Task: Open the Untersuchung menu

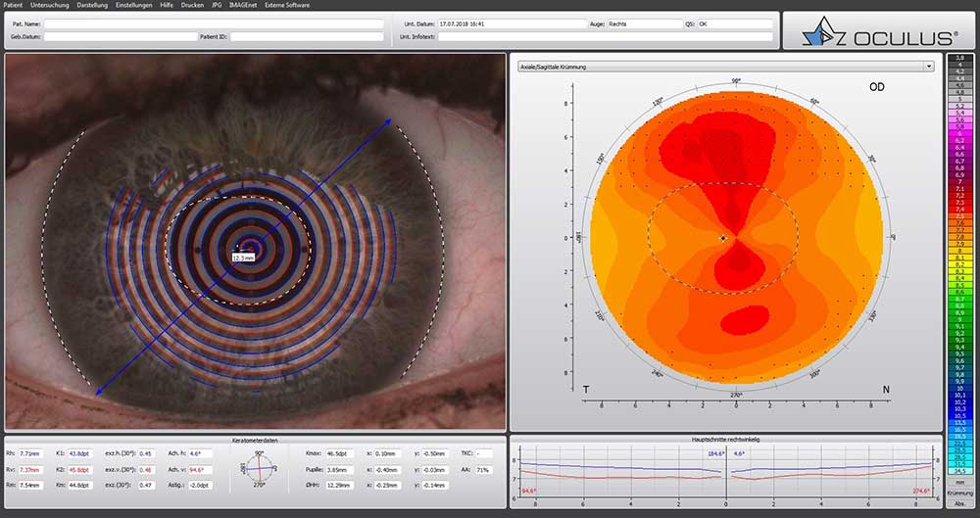Action: pos(49,4)
